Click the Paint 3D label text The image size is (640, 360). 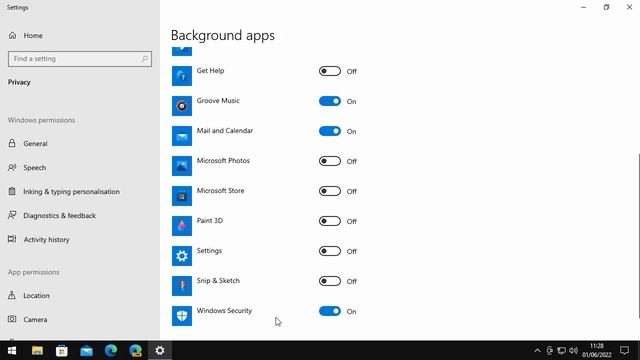[x=210, y=220]
